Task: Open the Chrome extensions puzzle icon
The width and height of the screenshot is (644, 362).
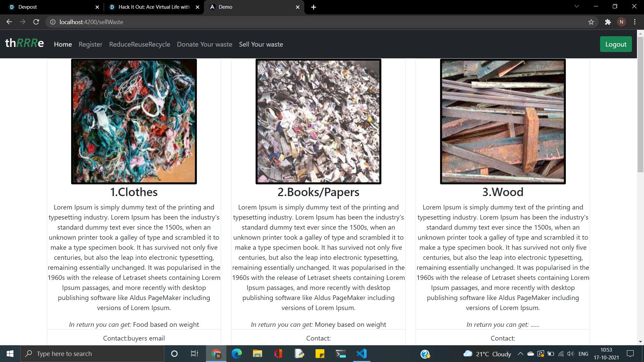Action: click(x=608, y=22)
